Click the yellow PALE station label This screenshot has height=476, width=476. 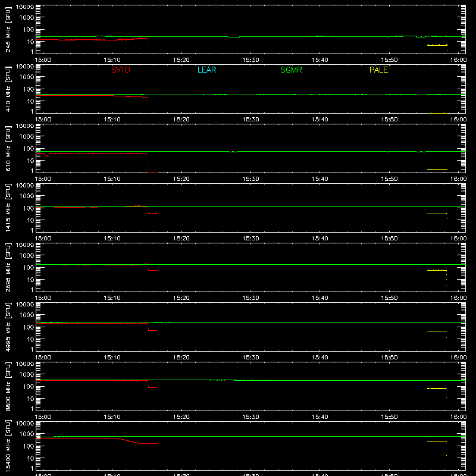378,70
